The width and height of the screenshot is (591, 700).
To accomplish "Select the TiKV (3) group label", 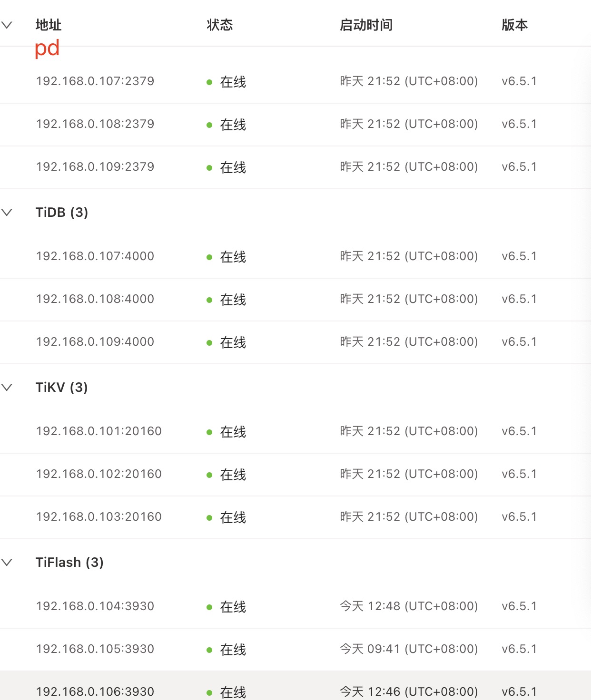I will [62, 387].
